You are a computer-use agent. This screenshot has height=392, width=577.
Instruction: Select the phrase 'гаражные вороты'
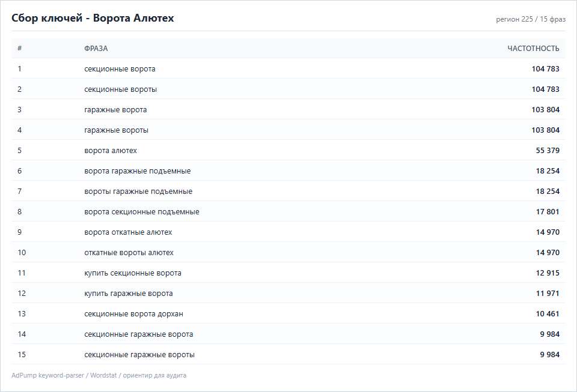(x=116, y=130)
